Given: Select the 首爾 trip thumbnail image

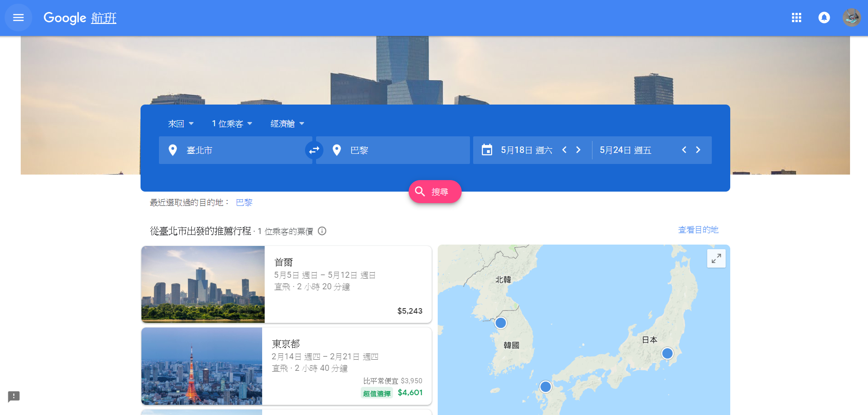Looking at the screenshot, I should coord(203,284).
